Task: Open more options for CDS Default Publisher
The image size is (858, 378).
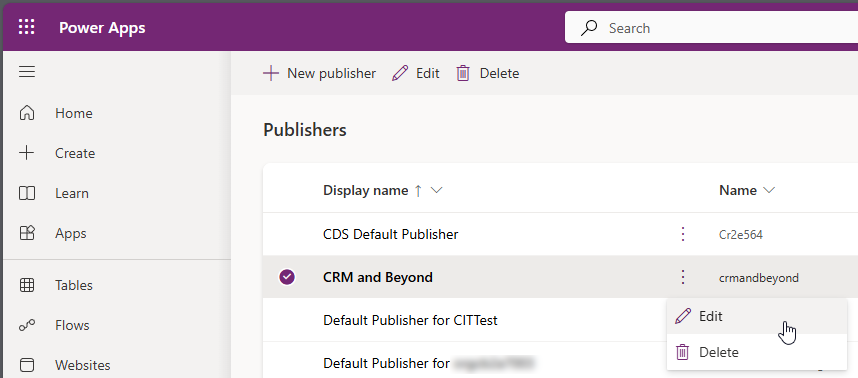Action: [x=682, y=234]
